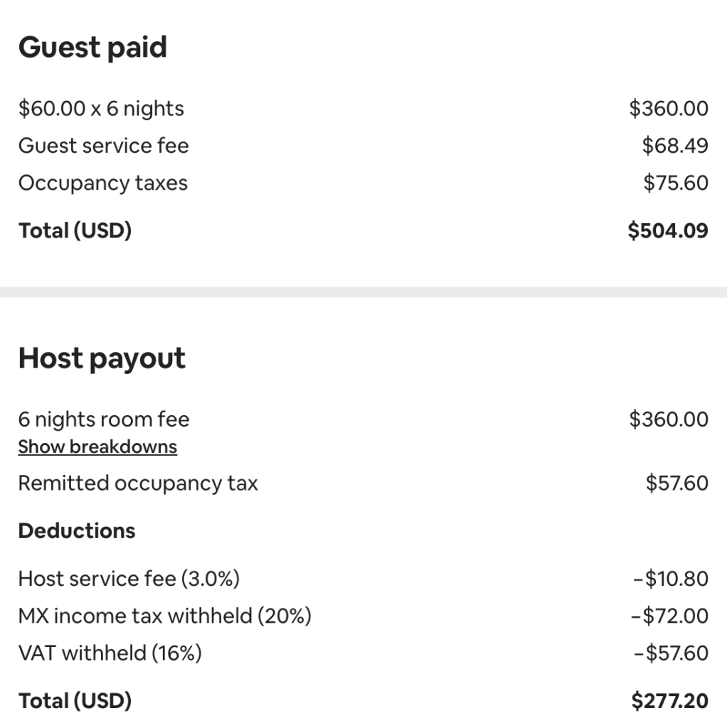
Task: Click the $277.20 host payout total
Action: click(669, 702)
